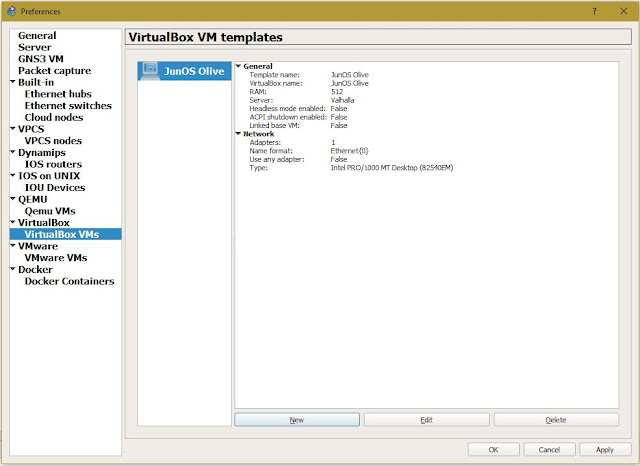The width and height of the screenshot is (640, 466).
Task: Click Headless mode enabled row
Action: [x=298, y=109]
